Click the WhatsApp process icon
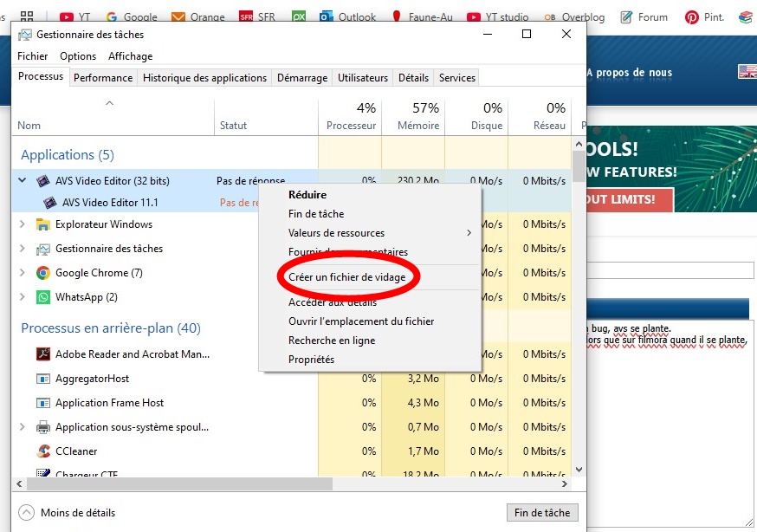The image size is (757, 532). tap(43, 297)
